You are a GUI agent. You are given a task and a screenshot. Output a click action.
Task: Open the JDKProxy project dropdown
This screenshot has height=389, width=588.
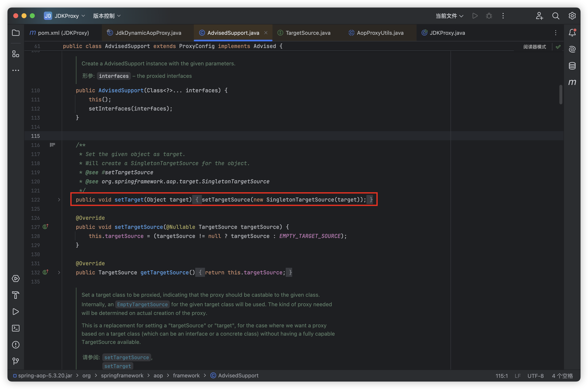coord(65,16)
